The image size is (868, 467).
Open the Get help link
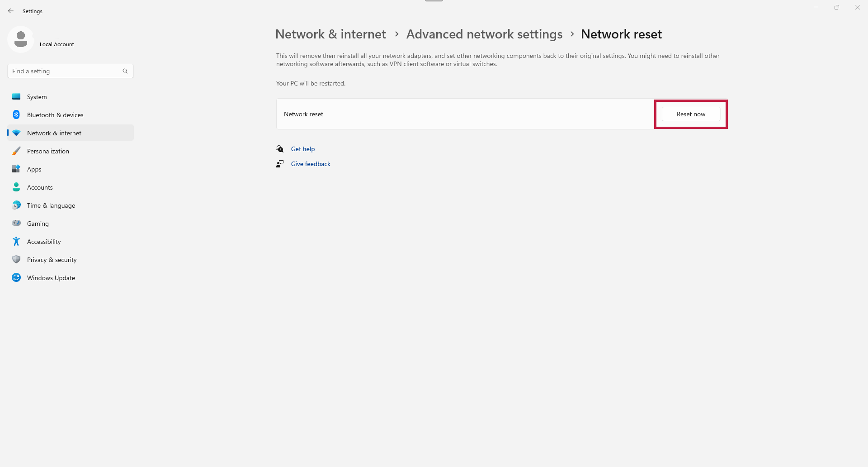[x=303, y=149]
